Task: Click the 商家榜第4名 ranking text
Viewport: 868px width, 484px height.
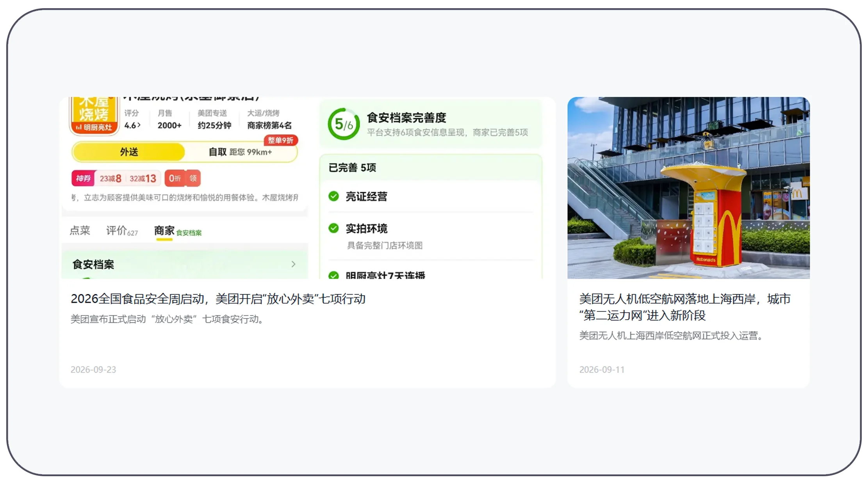Action: pyautogui.click(x=269, y=125)
